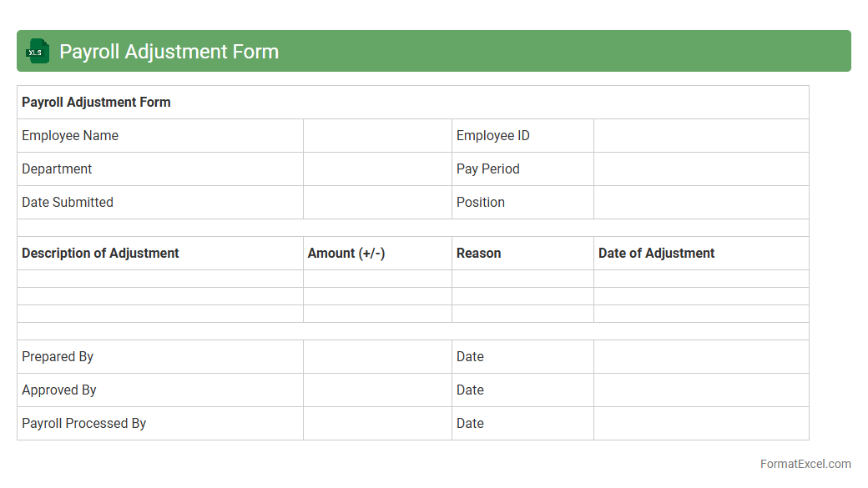
Task: Click the Description of Adjustment column header
Action: pyautogui.click(x=100, y=254)
